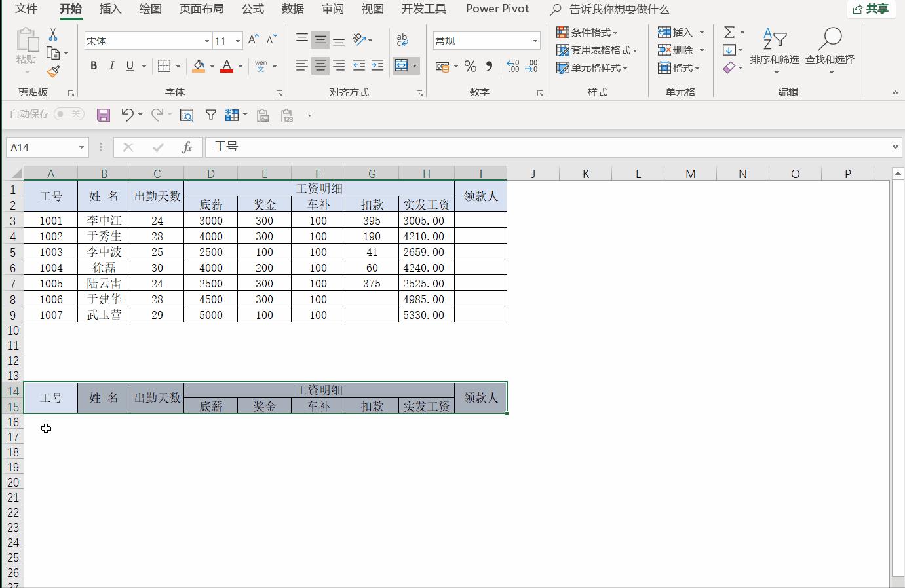This screenshot has height=588, width=905.
Task: Open the 文件 menu
Action: [x=26, y=9]
